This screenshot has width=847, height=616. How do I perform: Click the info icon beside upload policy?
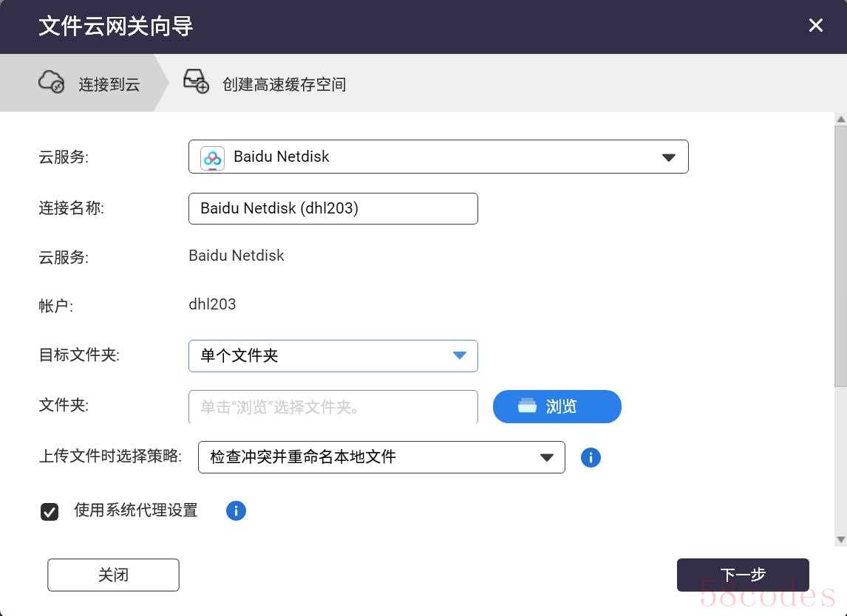click(x=591, y=458)
